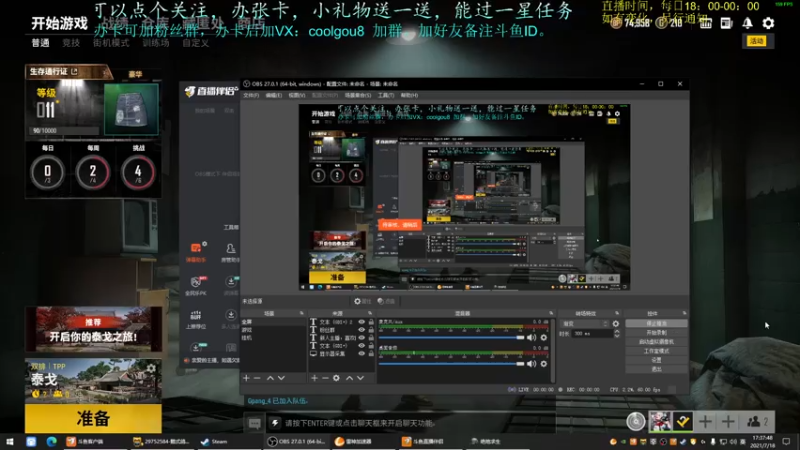Mute the microphone mixer channel
This screenshot has width=800, height=450.
pyautogui.click(x=532, y=337)
